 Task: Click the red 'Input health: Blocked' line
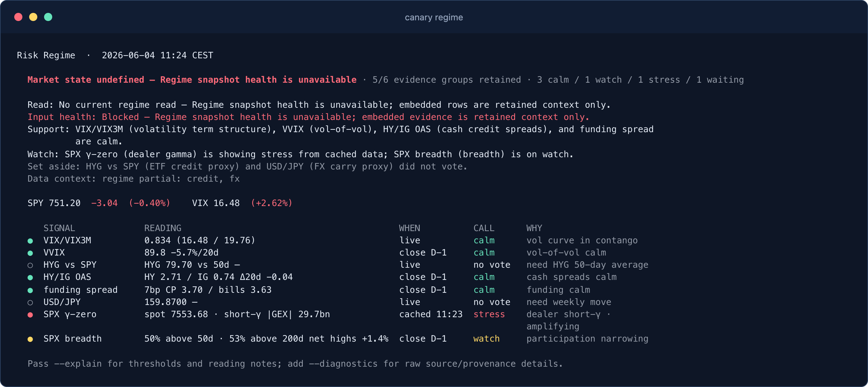pyautogui.click(x=309, y=117)
